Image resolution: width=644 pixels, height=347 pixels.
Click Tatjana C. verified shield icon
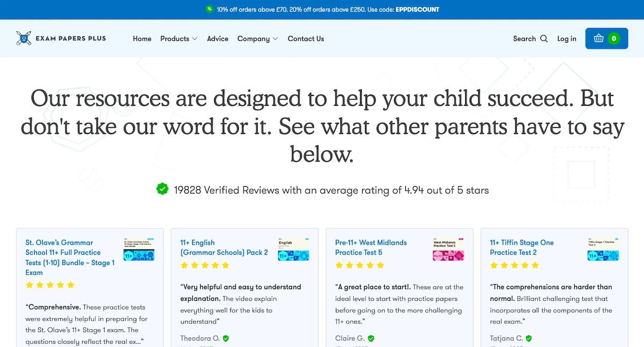coord(529,338)
